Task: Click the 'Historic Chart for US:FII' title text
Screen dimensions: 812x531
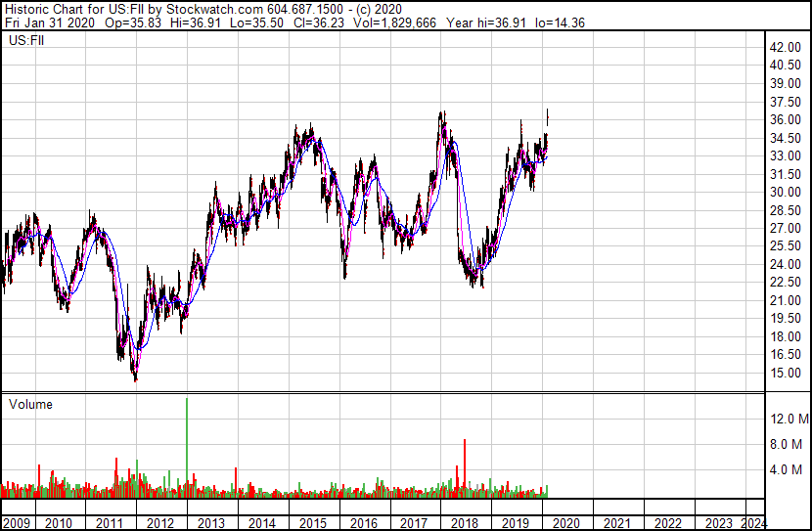Action: (74, 9)
